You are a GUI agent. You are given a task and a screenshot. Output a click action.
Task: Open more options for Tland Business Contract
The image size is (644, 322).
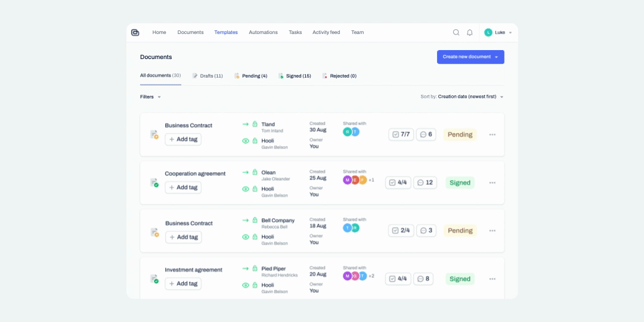tap(493, 135)
